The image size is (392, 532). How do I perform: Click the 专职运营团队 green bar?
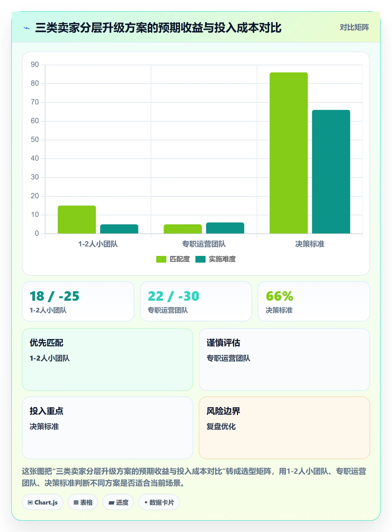coord(183,229)
